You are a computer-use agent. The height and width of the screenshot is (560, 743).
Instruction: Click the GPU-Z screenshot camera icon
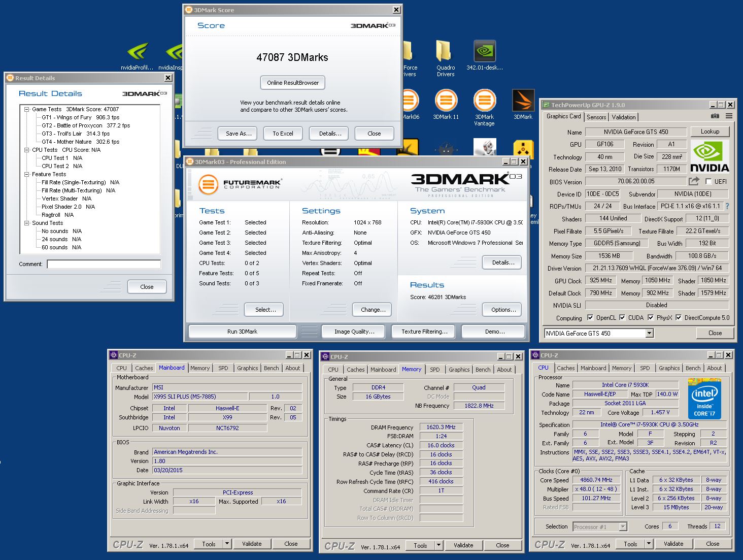tap(715, 116)
